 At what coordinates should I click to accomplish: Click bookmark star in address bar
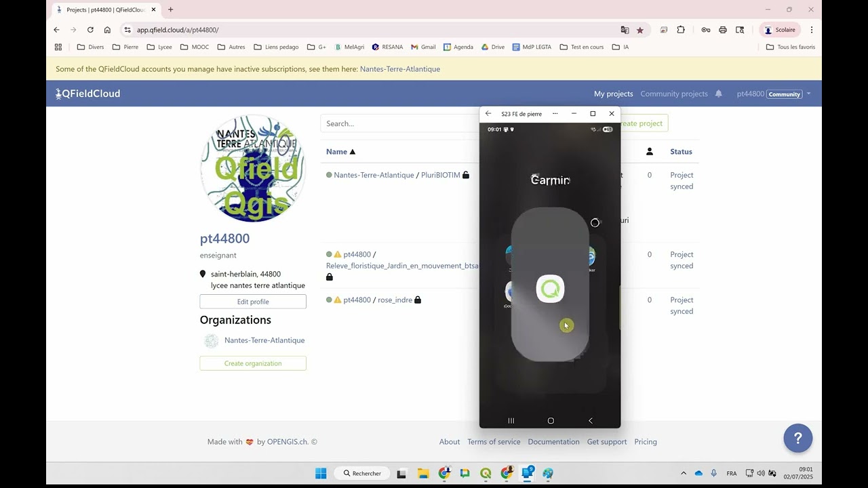(x=639, y=30)
